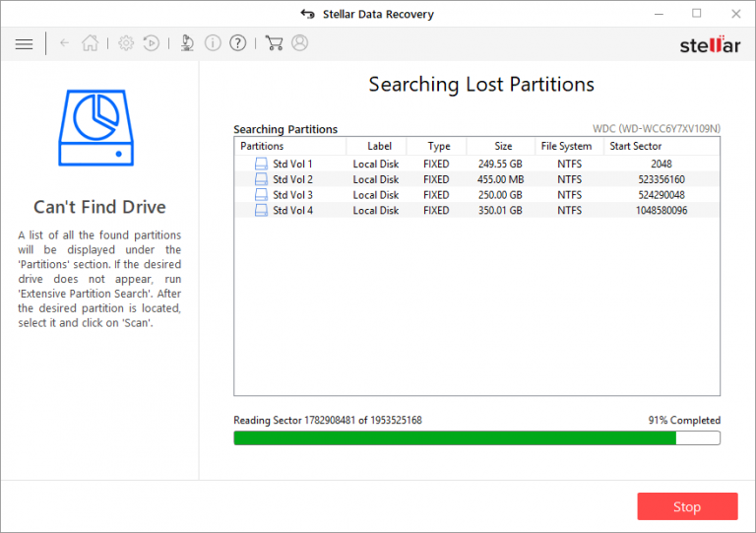Click NTFS file system of Std Vol 4

[569, 210]
